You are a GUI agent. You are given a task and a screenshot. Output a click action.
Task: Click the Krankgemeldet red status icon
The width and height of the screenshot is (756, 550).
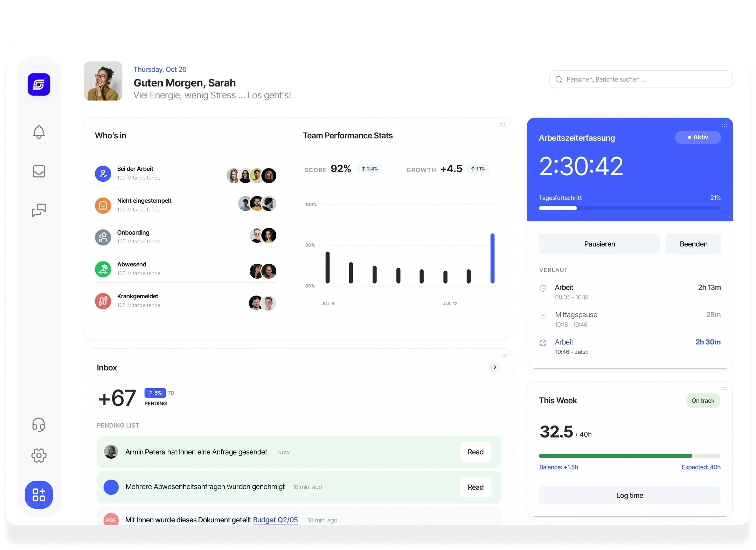pyautogui.click(x=103, y=301)
